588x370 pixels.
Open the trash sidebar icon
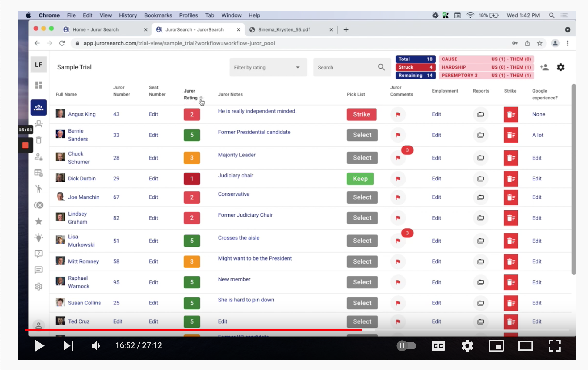point(38,140)
